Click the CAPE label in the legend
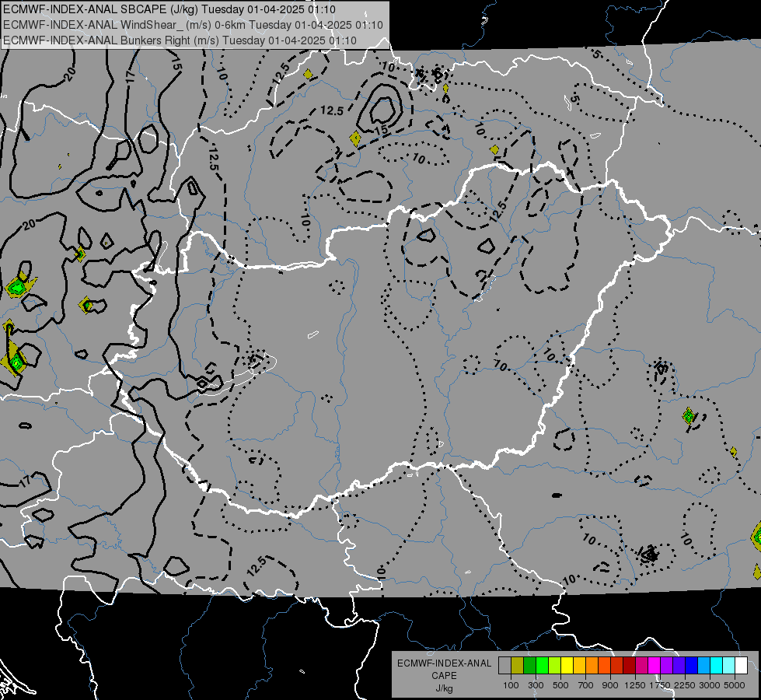This screenshot has width=761, height=700. point(444,676)
